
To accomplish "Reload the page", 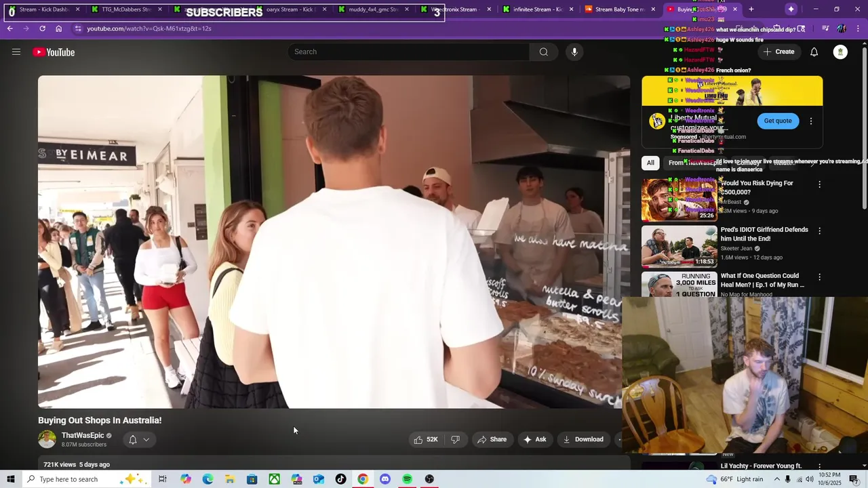I will (x=42, y=28).
